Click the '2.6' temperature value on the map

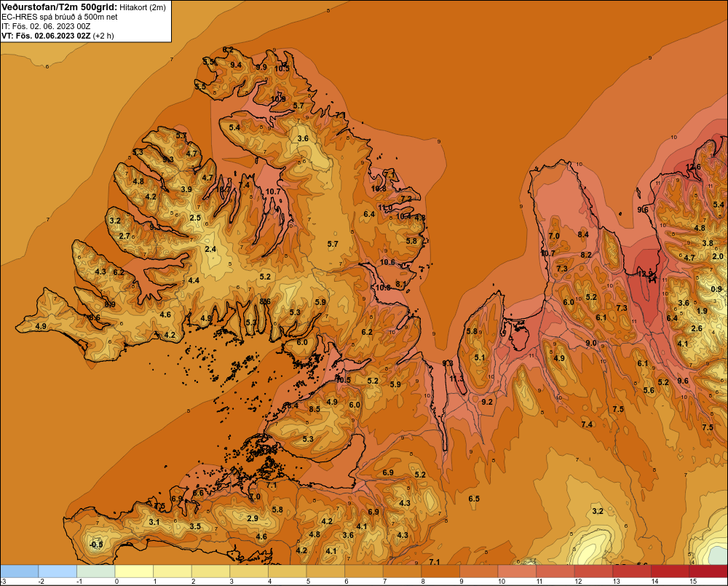(x=697, y=328)
